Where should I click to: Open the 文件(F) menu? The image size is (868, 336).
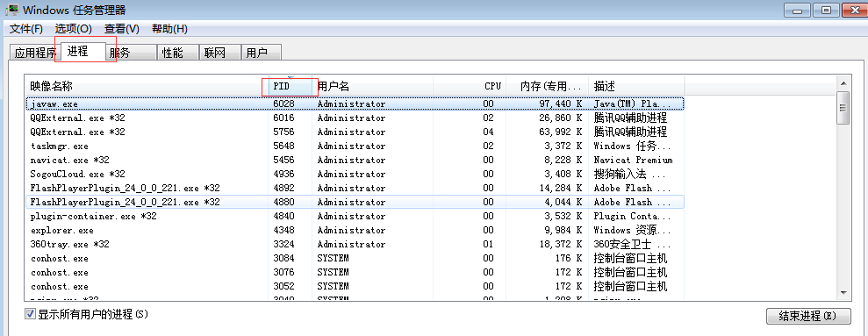point(26,29)
